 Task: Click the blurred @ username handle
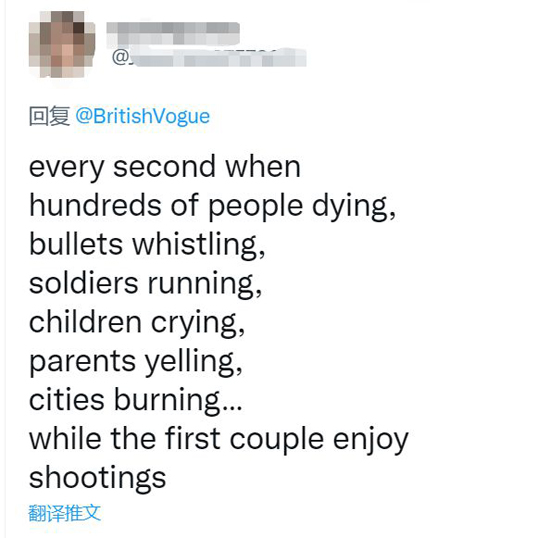point(209,56)
